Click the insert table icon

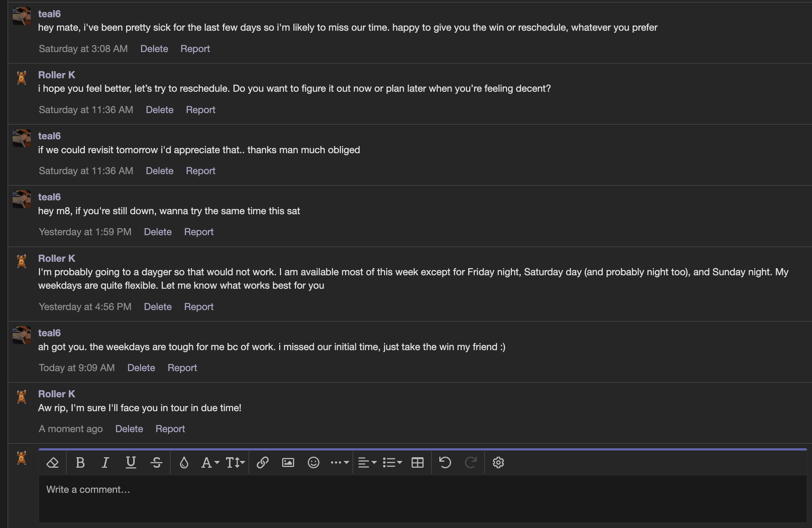417,463
